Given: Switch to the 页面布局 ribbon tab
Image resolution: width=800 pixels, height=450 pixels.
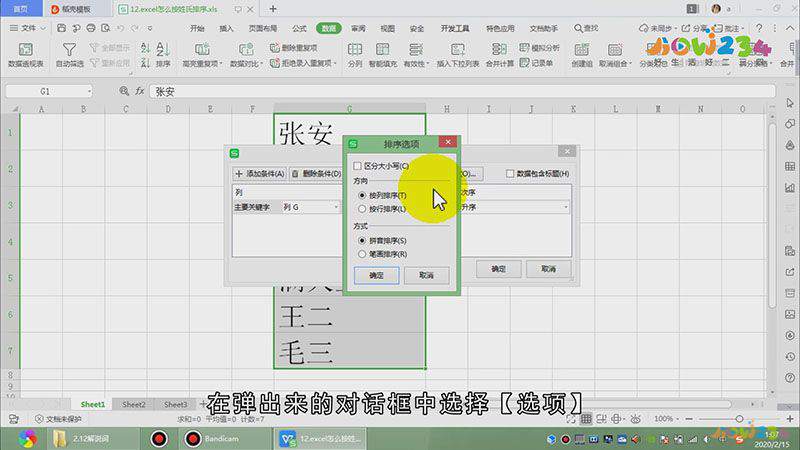Looking at the screenshot, I should (x=263, y=28).
